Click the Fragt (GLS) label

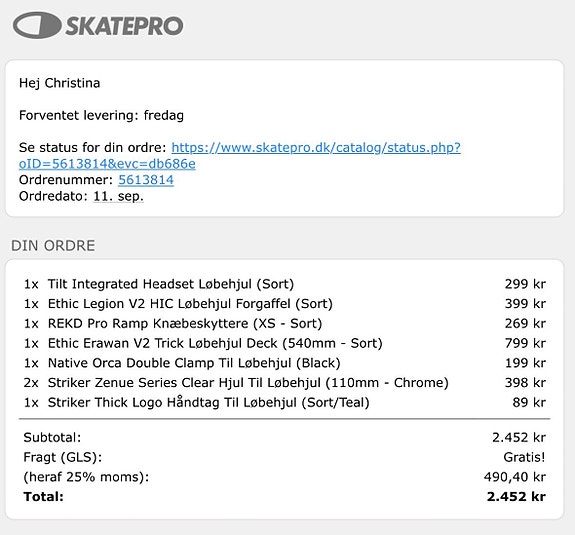[x=63, y=457]
